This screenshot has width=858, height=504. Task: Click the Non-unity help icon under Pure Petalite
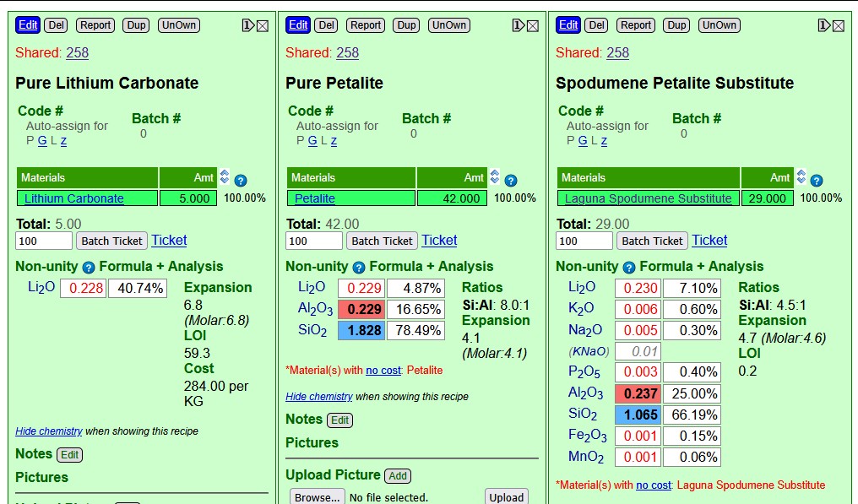358,268
